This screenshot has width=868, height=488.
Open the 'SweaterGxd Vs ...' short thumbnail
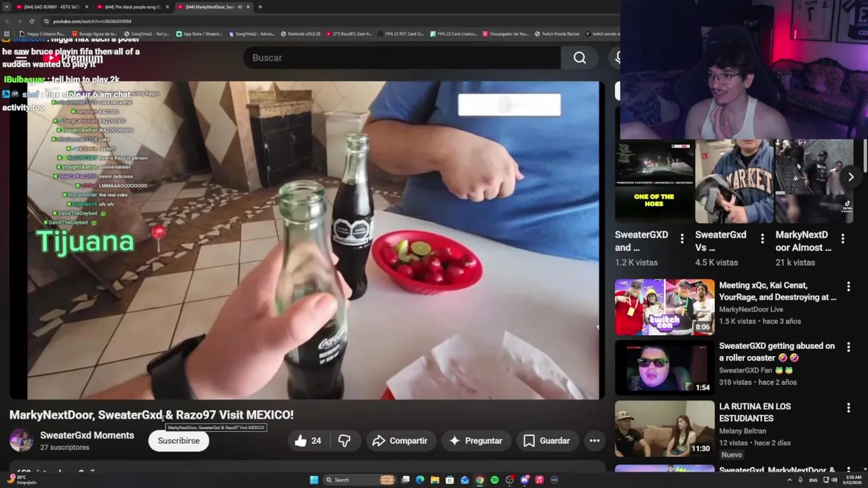734,182
